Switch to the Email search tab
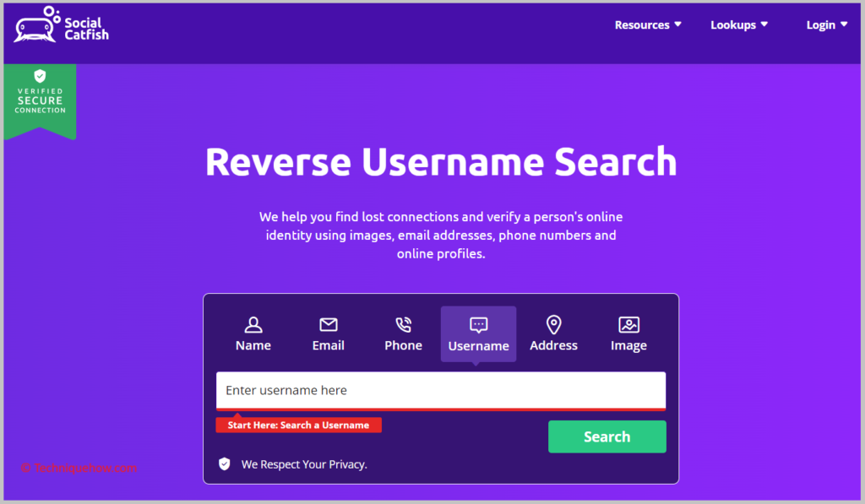865x504 pixels. (329, 334)
